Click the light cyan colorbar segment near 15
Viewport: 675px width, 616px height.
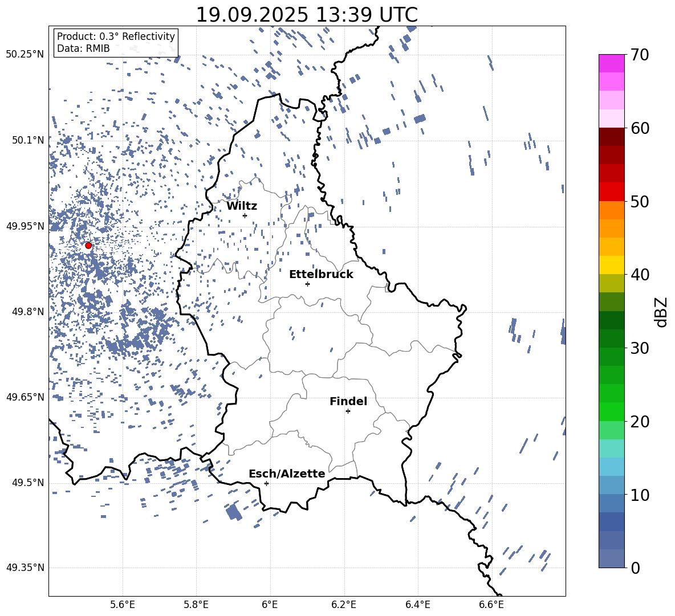coord(612,448)
